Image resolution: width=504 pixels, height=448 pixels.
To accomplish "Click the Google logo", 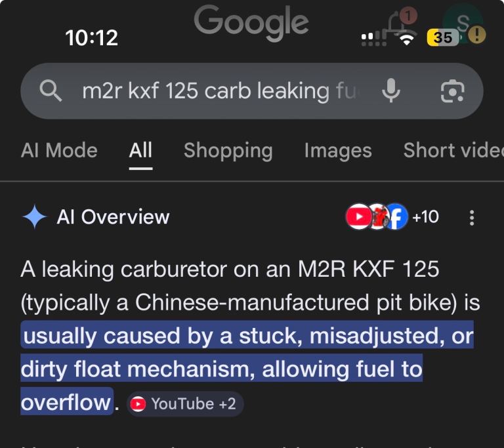I will coord(251,21).
